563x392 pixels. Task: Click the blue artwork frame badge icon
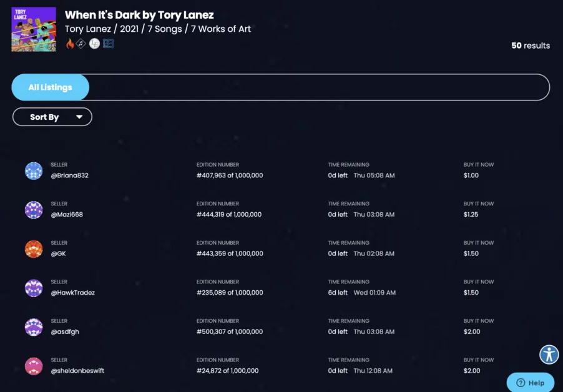pos(108,44)
